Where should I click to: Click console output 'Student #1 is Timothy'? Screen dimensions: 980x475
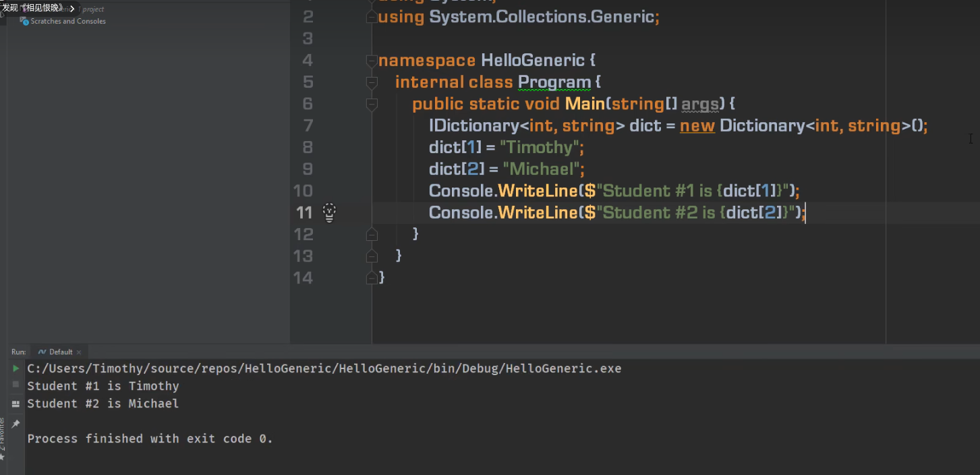pos(103,386)
